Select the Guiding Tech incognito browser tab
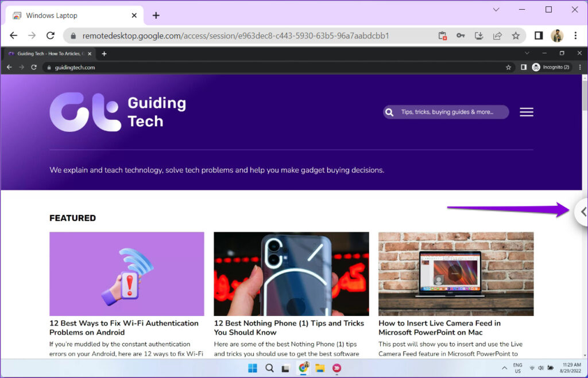The height and width of the screenshot is (378, 588). click(49, 53)
